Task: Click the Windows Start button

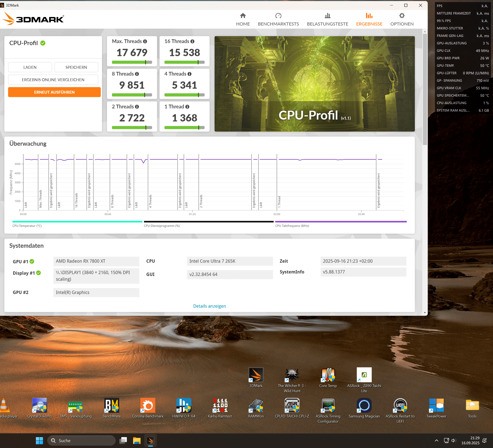Action: point(39,440)
